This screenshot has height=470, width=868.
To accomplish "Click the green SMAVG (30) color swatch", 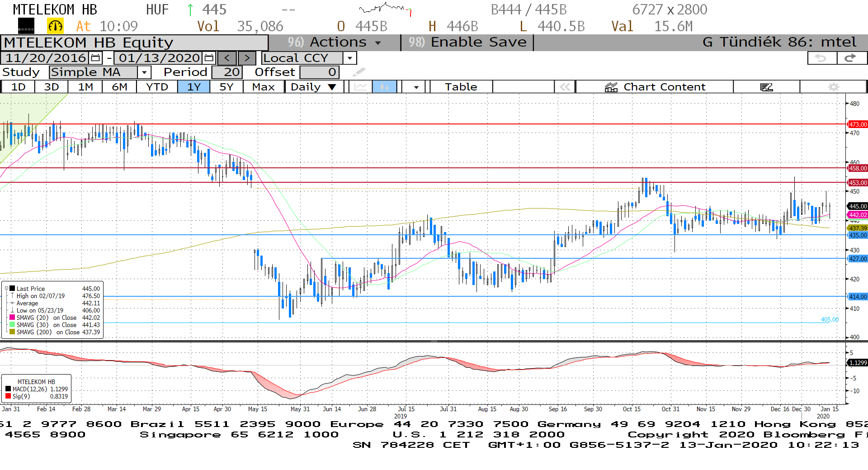I will click(x=12, y=325).
